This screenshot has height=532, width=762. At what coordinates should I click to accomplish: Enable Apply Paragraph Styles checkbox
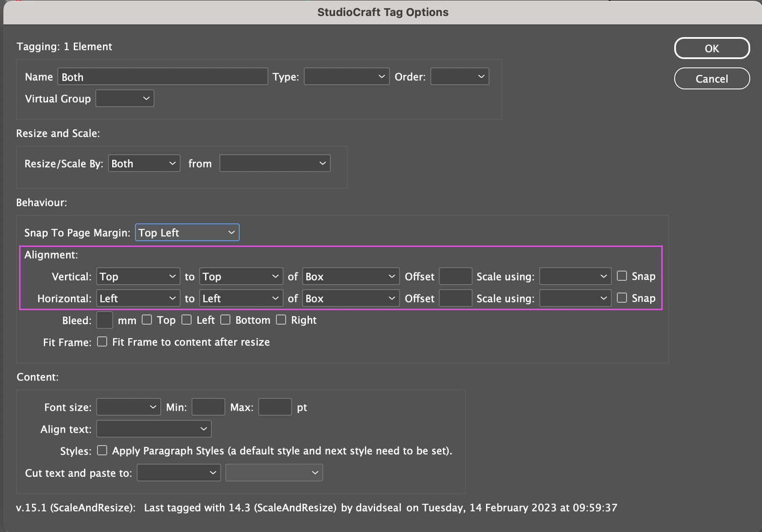pyautogui.click(x=102, y=450)
